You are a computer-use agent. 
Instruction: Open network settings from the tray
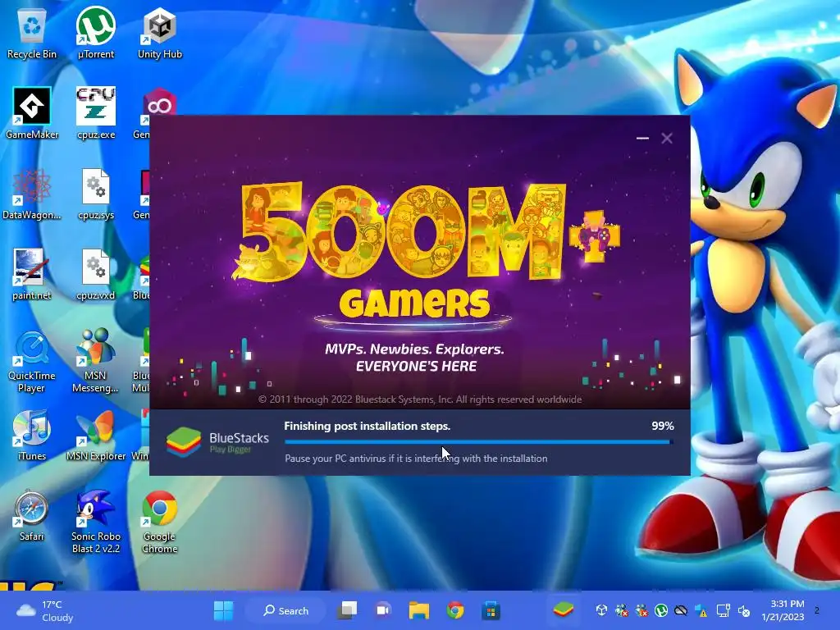pyautogui.click(x=724, y=610)
